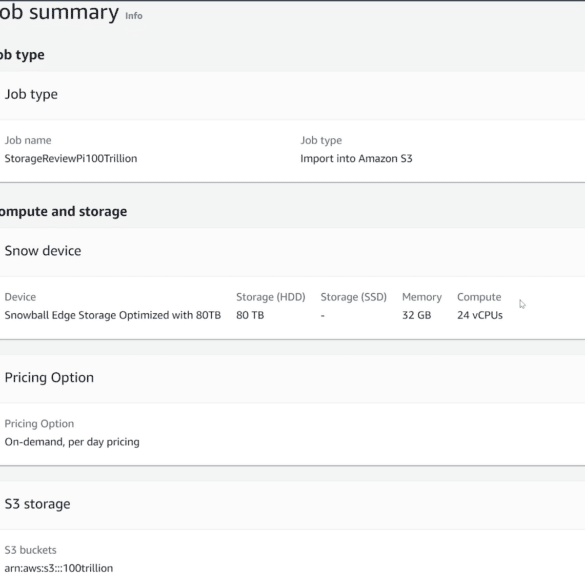Screen dimensions: 585x585
Task: Click the Storage (SSD) column label
Action: [353, 297]
